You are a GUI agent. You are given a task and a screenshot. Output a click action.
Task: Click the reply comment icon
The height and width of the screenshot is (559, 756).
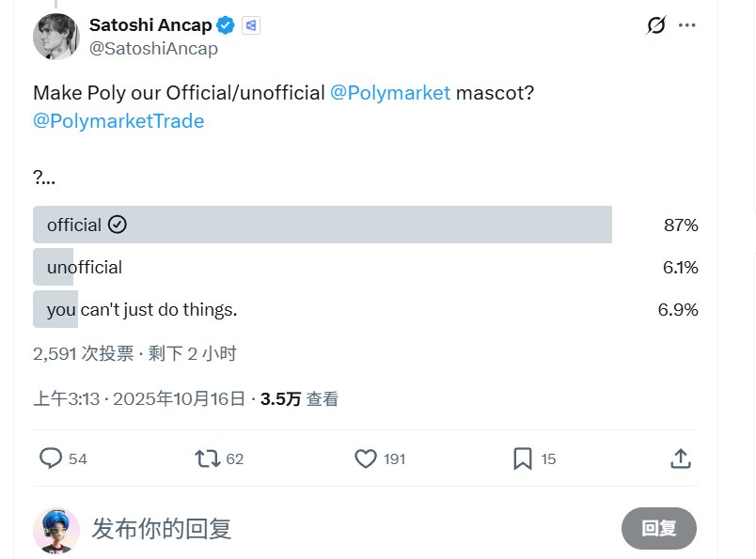click(x=51, y=458)
